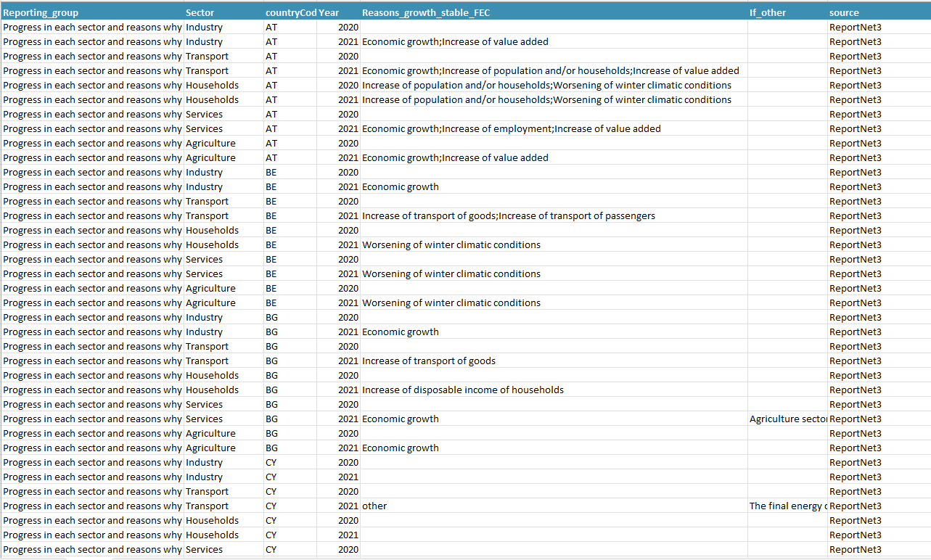
Task: Click the Services sector cell in the CY row
Action: pyautogui.click(x=223, y=549)
